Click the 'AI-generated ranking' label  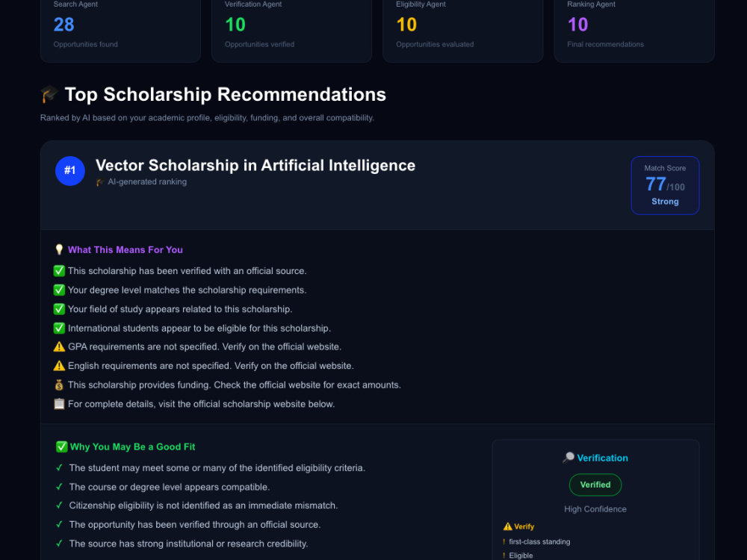pyautogui.click(x=147, y=182)
